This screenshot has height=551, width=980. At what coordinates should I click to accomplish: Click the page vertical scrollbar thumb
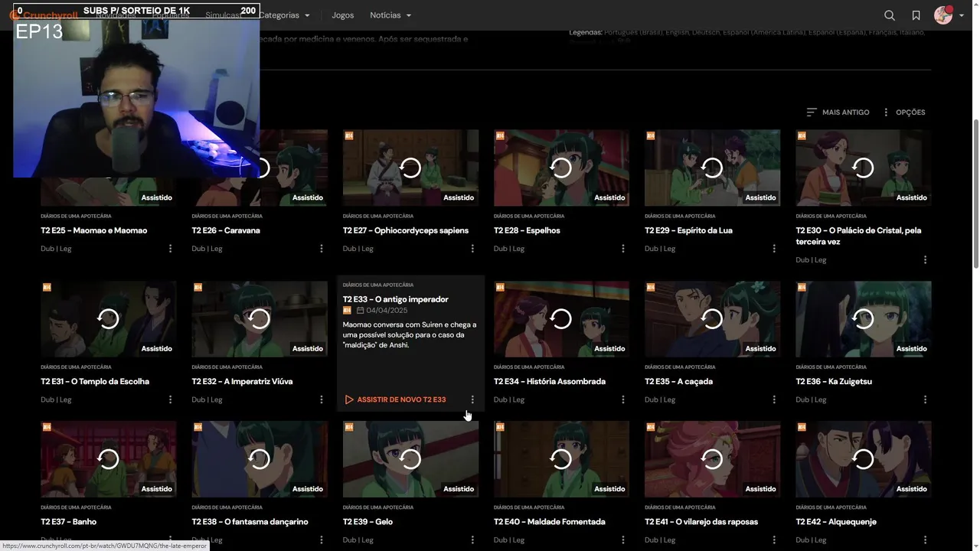point(975,194)
